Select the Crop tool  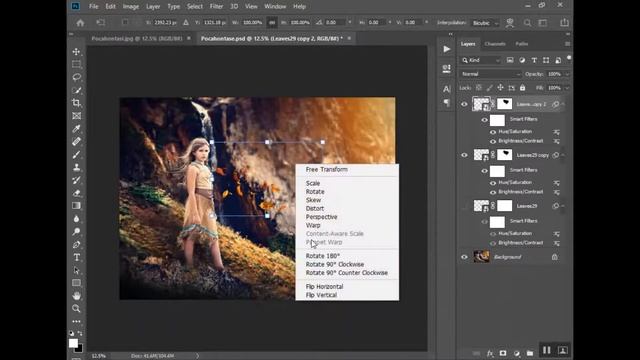[x=76, y=103]
